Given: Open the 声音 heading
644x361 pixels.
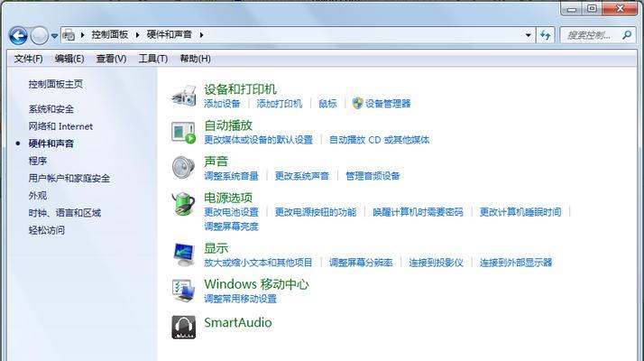Looking at the screenshot, I should click(216, 162).
